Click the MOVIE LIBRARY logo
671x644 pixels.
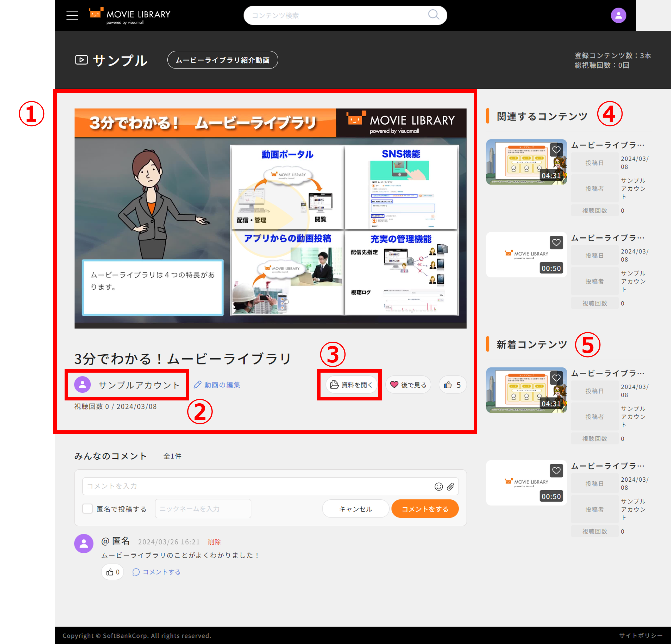coord(129,16)
